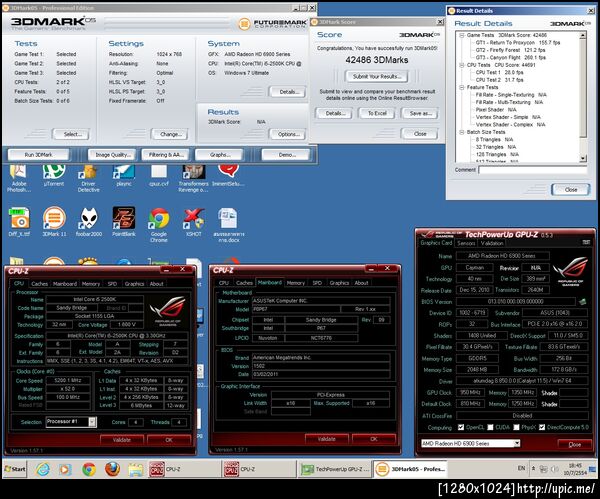This screenshot has width=600, height=499.
Task: Open the Sensors tab in GPU-Z
Action: pyautogui.click(x=466, y=243)
